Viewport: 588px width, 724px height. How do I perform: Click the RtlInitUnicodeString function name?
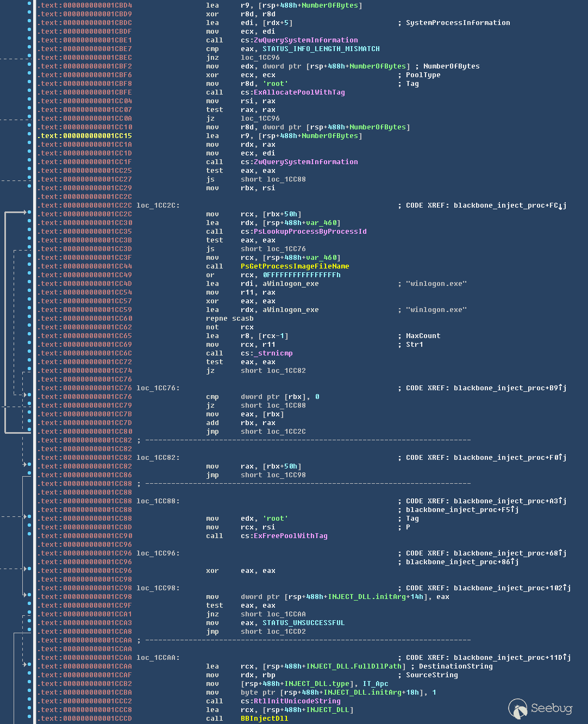point(297,701)
